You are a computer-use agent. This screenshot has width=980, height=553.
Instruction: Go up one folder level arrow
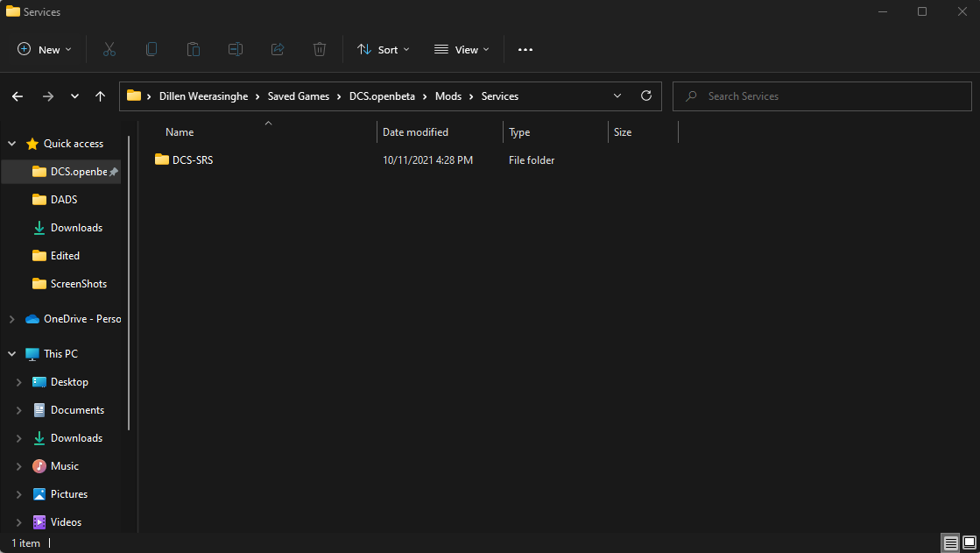point(100,96)
